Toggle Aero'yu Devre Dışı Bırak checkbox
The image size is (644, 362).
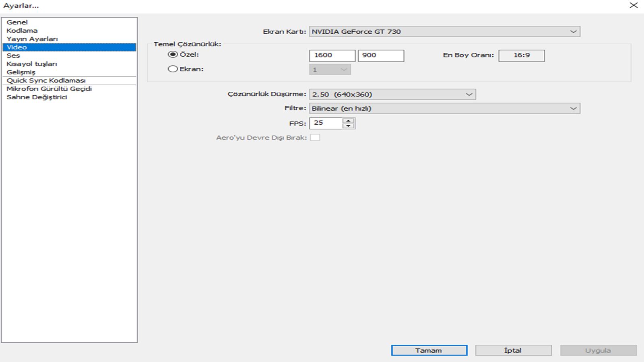pyautogui.click(x=315, y=138)
